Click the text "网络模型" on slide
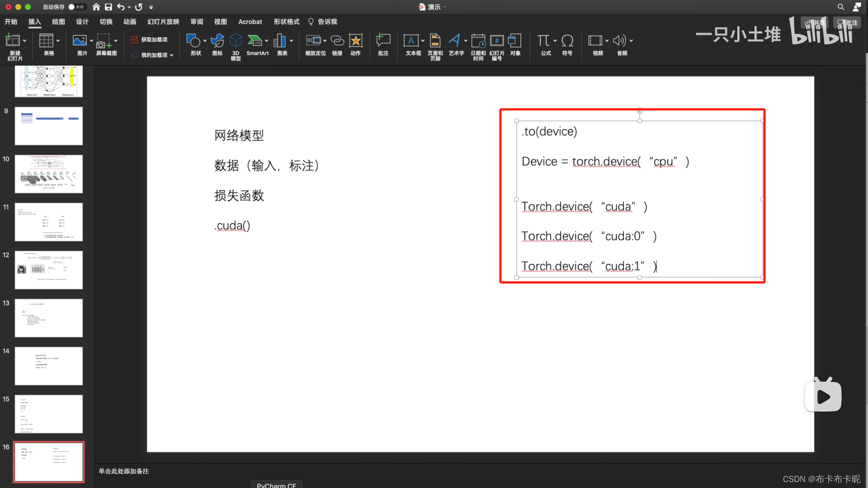 [239, 135]
